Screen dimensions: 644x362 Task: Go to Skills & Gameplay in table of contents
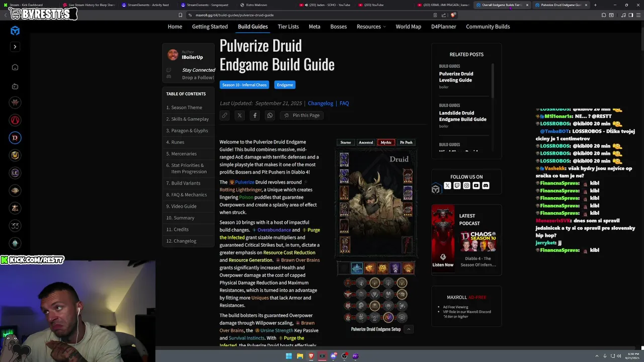(x=188, y=119)
